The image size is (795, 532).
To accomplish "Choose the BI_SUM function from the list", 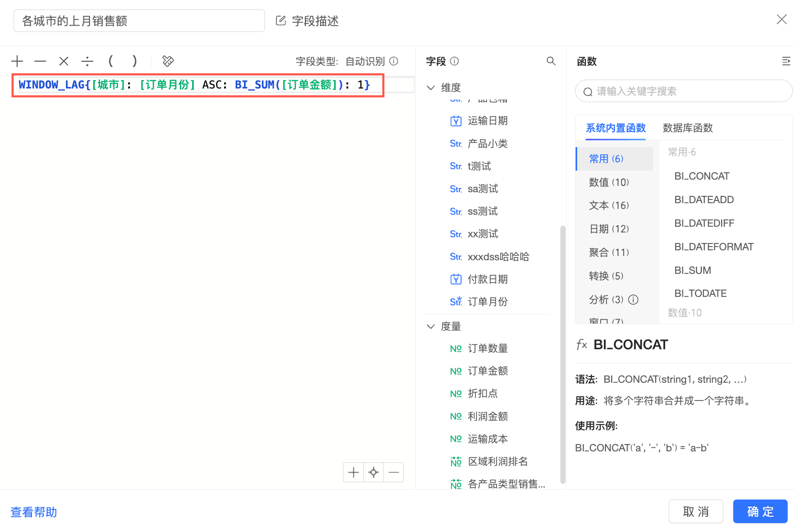I will coord(693,270).
